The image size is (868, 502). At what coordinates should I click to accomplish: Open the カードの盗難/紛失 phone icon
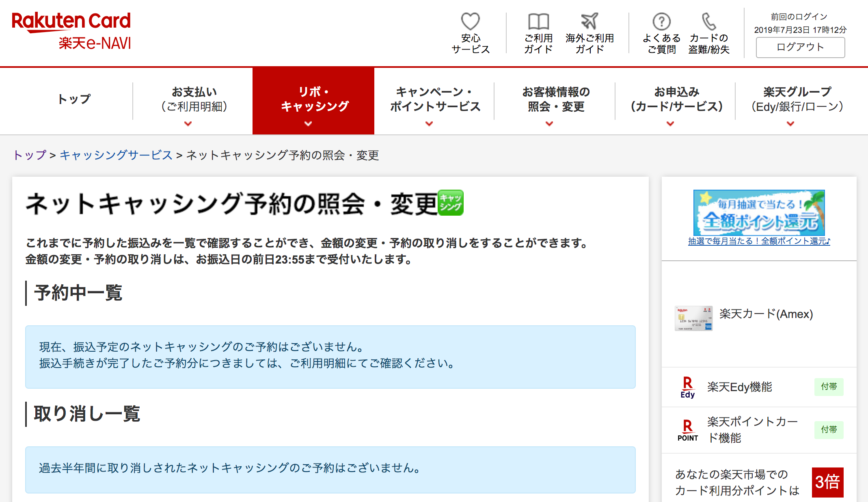click(709, 22)
